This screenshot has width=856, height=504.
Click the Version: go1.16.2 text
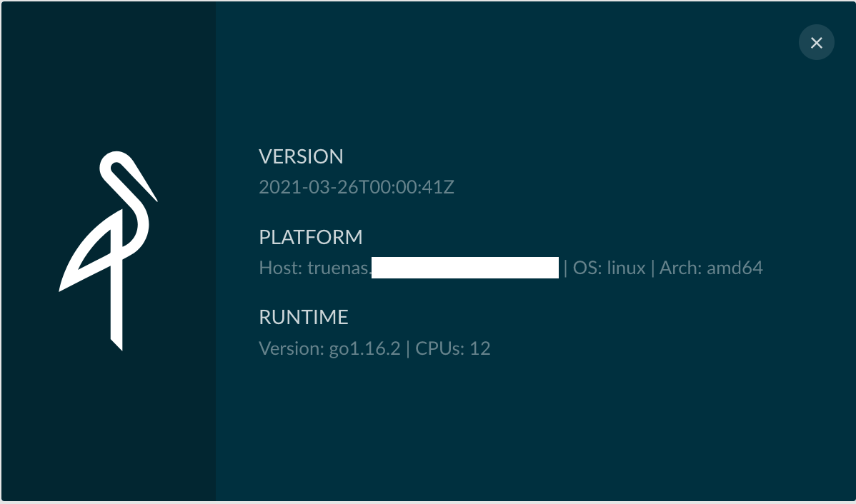[x=329, y=348]
